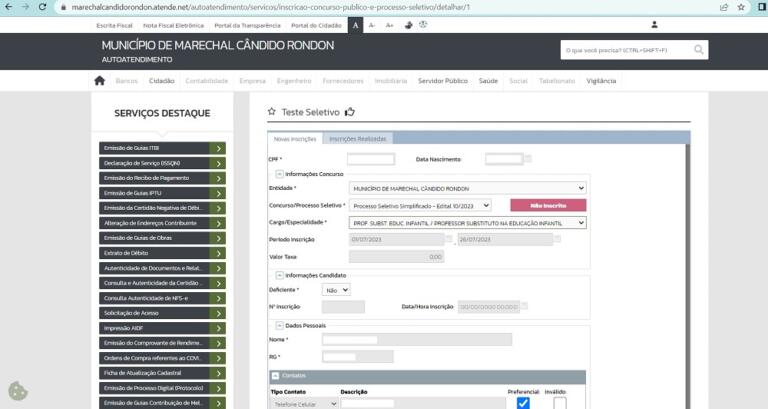Image resolution: width=768 pixels, height=409 pixels.
Task: Click the user account icon
Action: pos(654,24)
